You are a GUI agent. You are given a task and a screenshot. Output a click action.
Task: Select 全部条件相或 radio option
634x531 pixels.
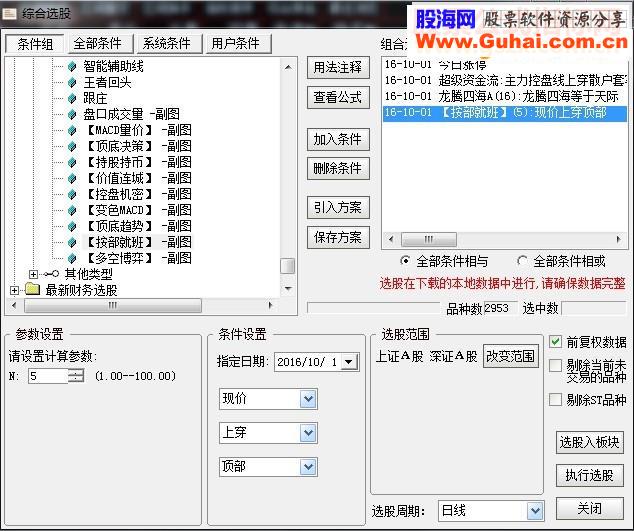point(522,261)
